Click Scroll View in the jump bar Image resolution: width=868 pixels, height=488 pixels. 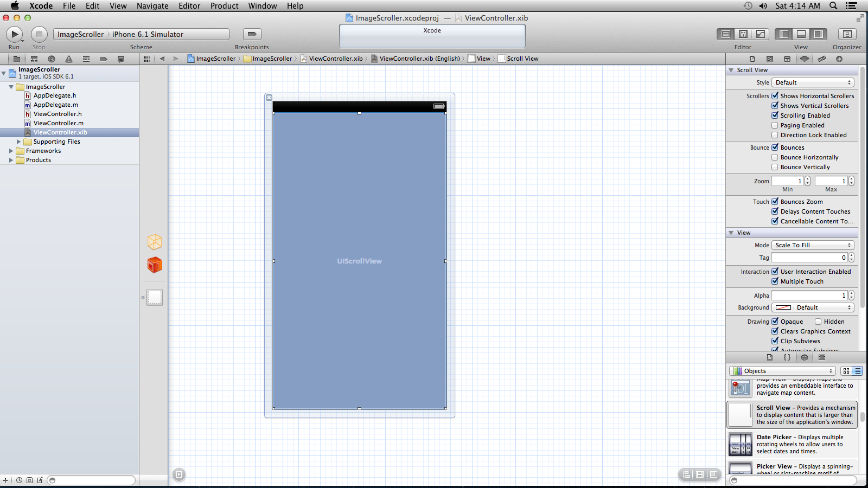pos(518,59)
